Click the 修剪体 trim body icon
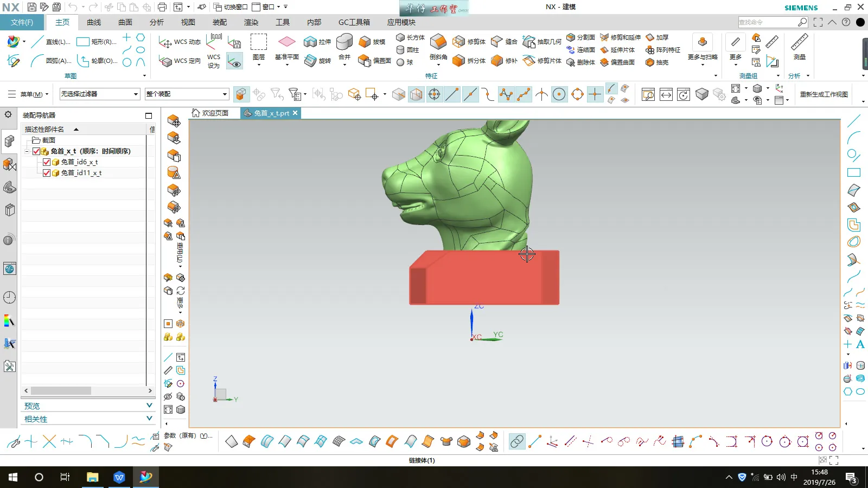The image size is (868, 488). [x=459, y=42]
